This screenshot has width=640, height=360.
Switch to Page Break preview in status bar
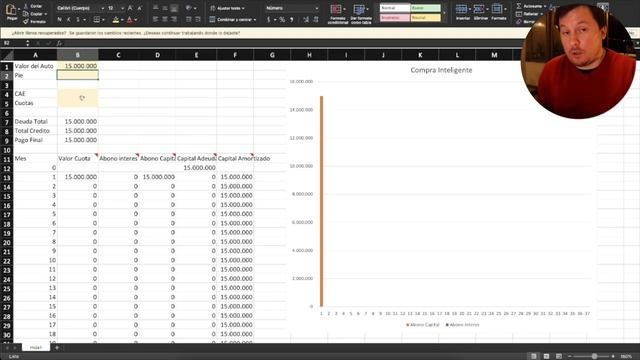(x=559, y=356)
